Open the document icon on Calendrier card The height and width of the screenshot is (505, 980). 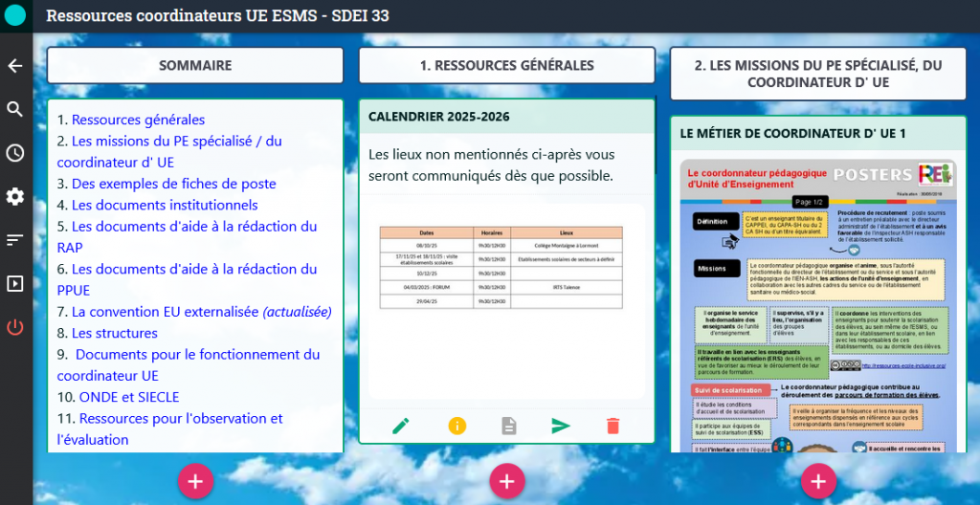[x=509, y=426]
